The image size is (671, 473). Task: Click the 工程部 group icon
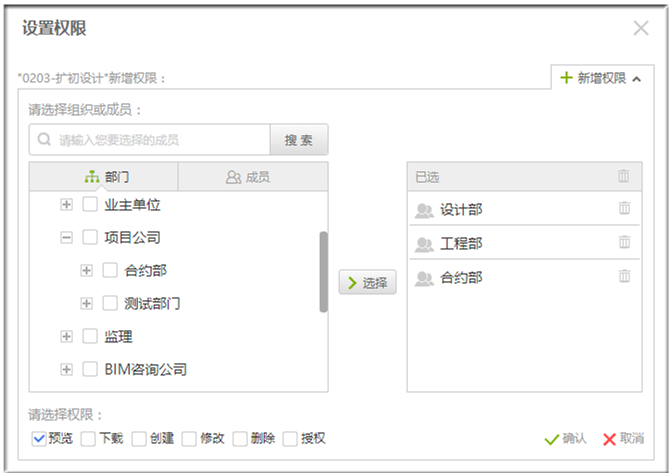coord(424,244)
